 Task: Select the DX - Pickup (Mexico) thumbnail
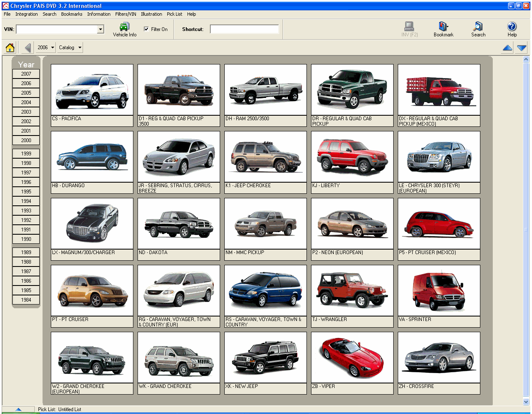click(x=439, y=90)
